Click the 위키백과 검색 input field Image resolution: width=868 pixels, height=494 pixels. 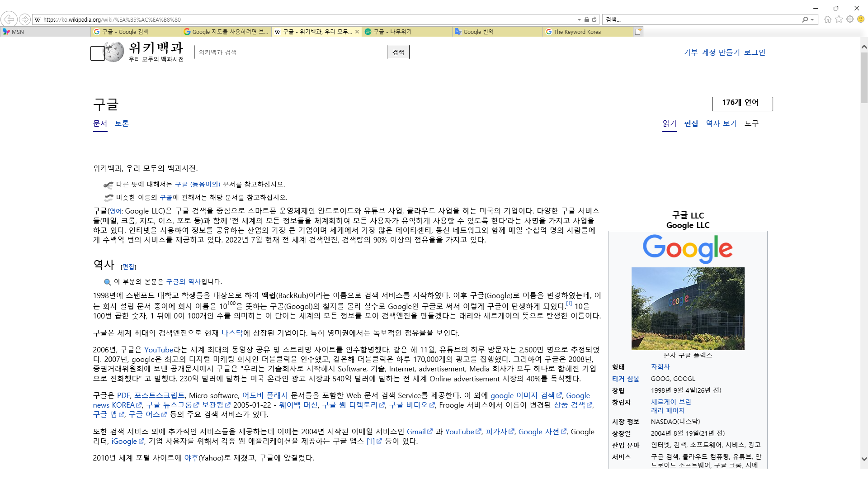pos(290,52)
